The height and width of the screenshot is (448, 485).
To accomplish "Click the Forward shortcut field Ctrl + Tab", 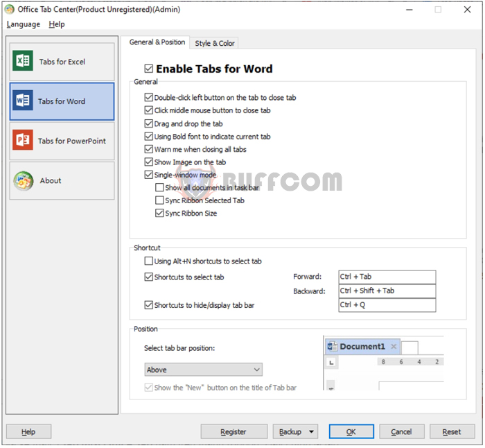I will click(387, 277).
